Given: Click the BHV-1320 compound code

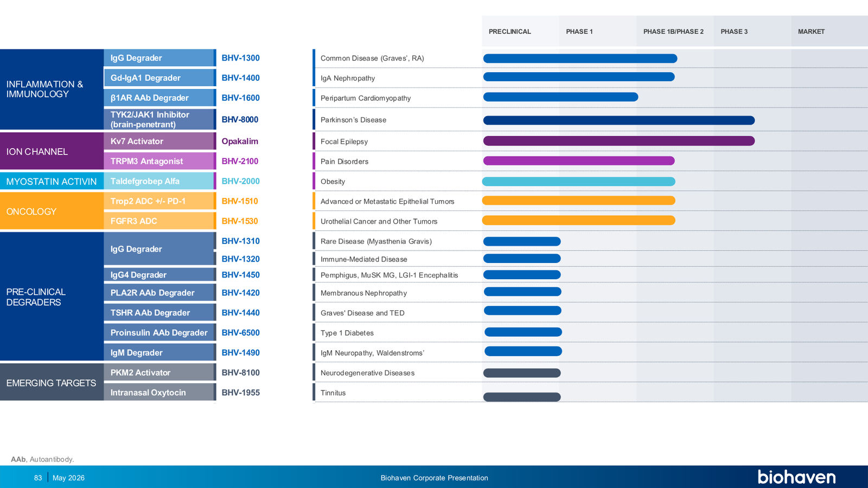Looking at the screenshot, I should click(240, 259).
